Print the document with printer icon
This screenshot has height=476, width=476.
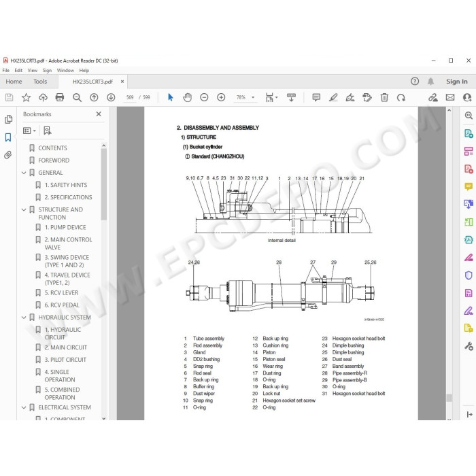pyautogui.click(x=60, y=97)
